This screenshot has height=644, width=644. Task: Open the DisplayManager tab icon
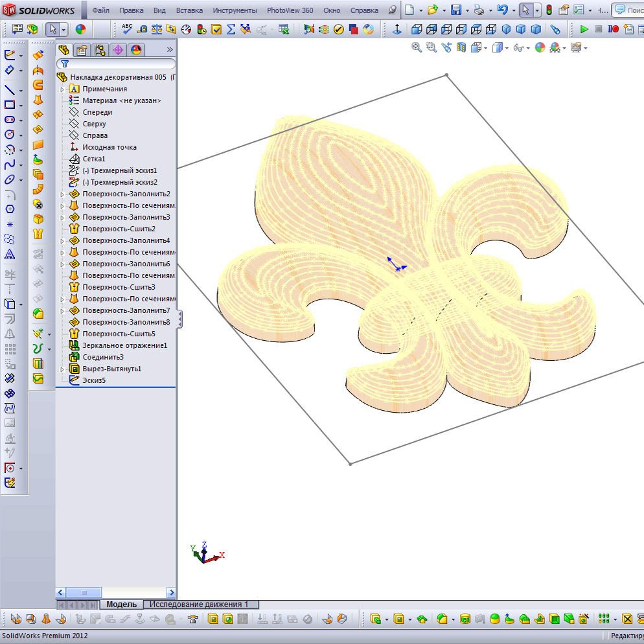(x=136, y=50)
